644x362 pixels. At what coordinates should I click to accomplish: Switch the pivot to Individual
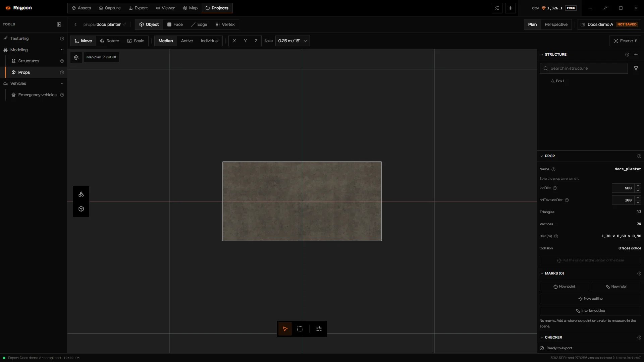tap(210, 41)
